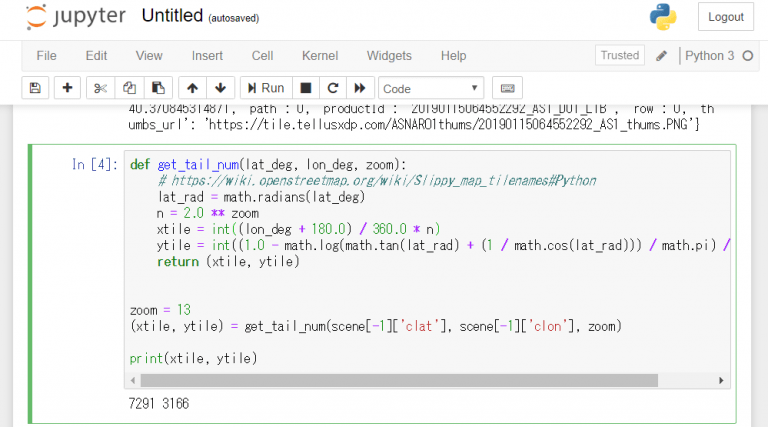768x427 pixels.
Task: Click the pencil edit-mode indicator icon
Action: [661, 56]
